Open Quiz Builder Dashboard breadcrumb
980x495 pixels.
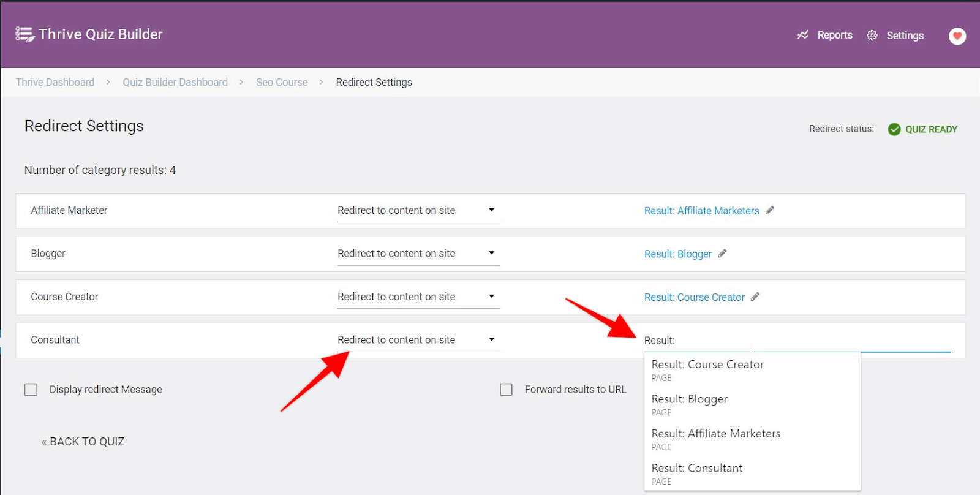click(175, 82)
